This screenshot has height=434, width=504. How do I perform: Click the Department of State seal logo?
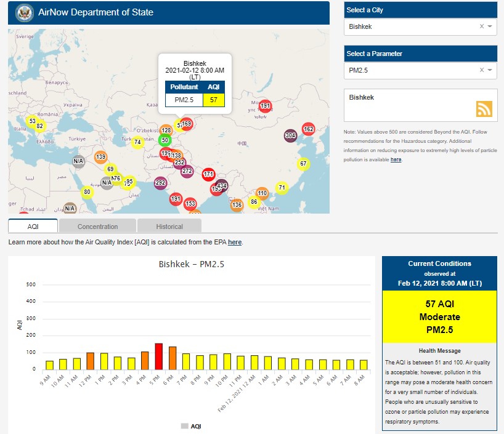(x=25, y=12)
